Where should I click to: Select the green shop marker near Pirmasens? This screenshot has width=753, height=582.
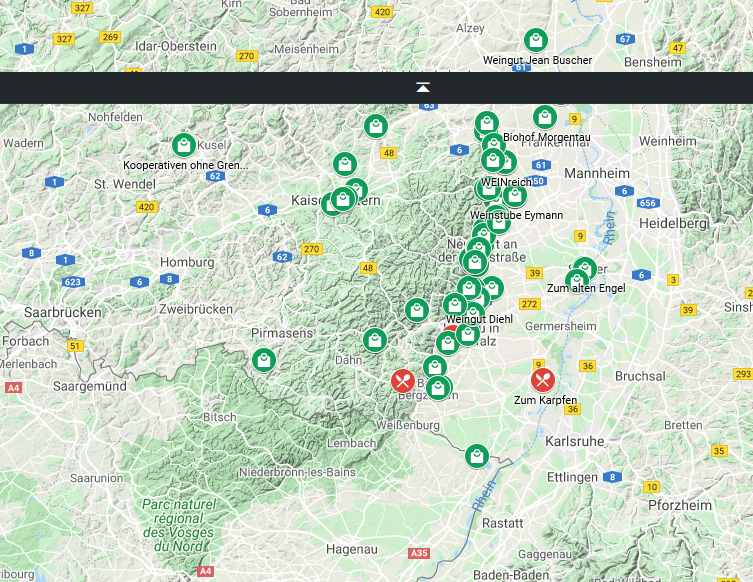point(264,360)
